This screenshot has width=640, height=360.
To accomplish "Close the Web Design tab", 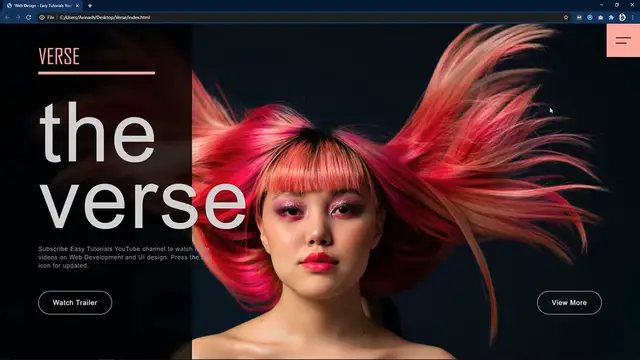I will click(x=77, y=6).
